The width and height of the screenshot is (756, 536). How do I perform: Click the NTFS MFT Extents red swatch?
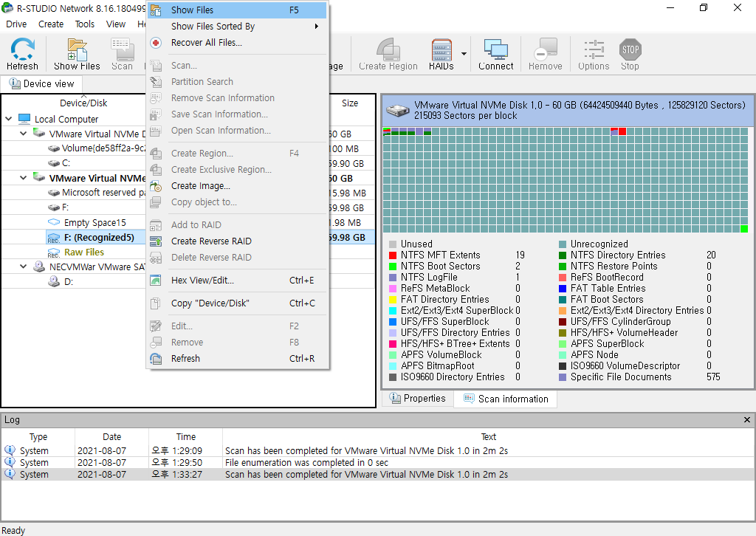(x=393, y=255)
